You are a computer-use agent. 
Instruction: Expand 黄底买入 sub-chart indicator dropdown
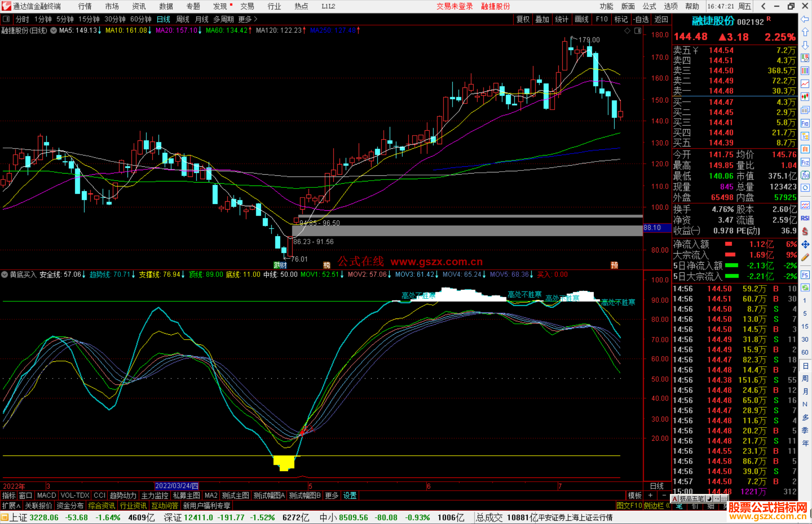point(5,275)
